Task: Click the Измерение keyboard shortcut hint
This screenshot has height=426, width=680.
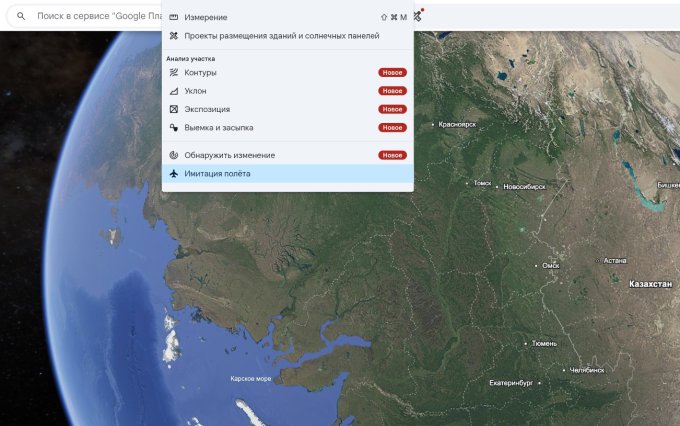Action: (x=394, y=17)
